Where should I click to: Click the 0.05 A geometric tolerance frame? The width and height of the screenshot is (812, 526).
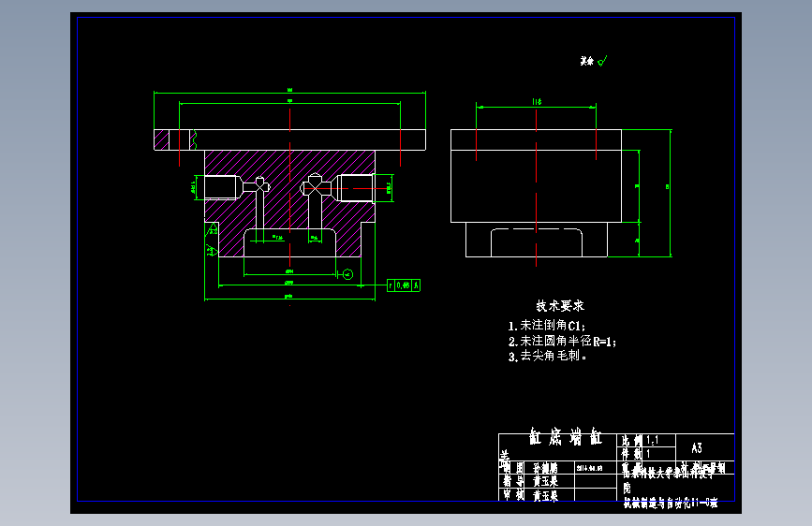404,285
